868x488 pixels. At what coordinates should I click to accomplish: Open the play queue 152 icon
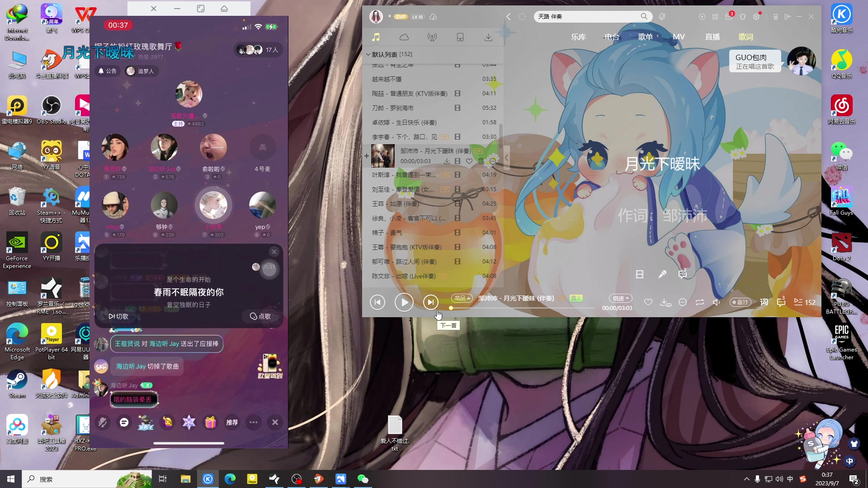pyautogui.click(x=805, y=302)
